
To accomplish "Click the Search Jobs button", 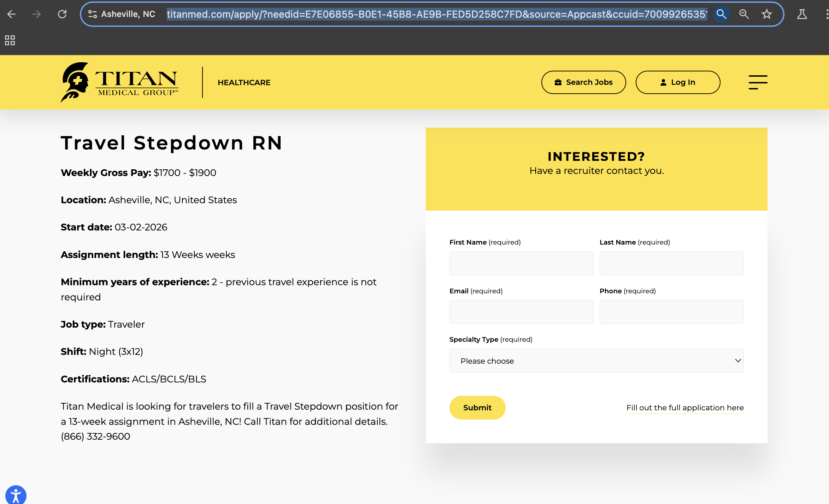I will point(583,82).
